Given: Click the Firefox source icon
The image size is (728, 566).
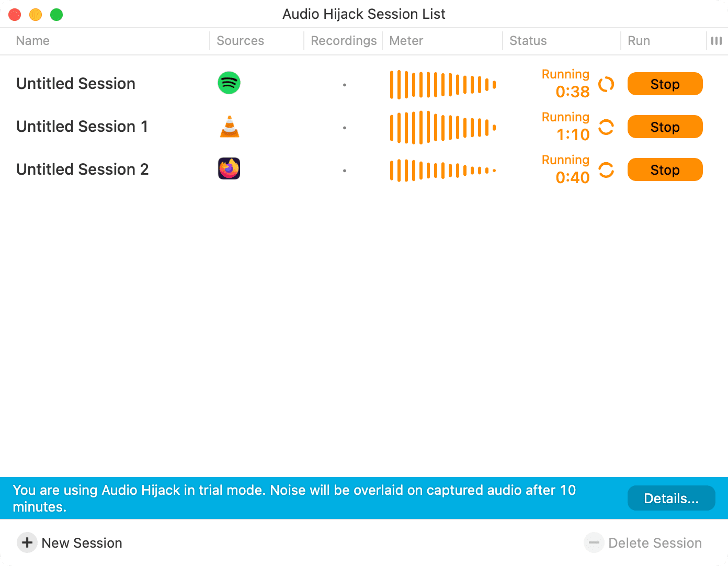Looking at the screenshot, I should [x=229, y=169].
